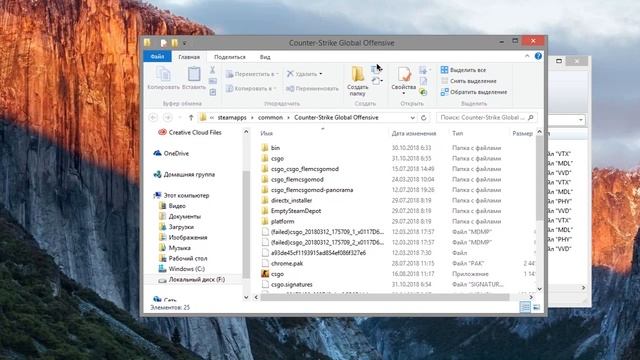The width and height of the screenshot is (640, 360).
Task: Select chrome.pak file
Action: [x=282, y=264]
